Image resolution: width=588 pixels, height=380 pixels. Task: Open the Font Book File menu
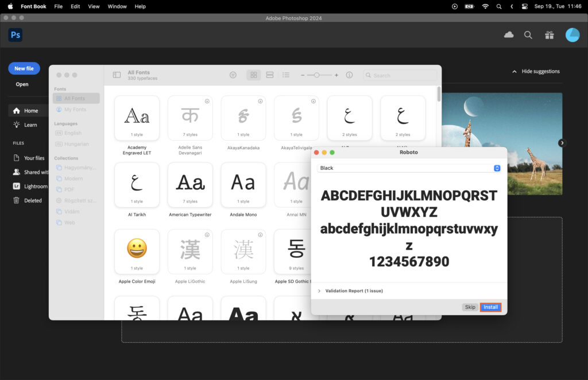point(58,6)
